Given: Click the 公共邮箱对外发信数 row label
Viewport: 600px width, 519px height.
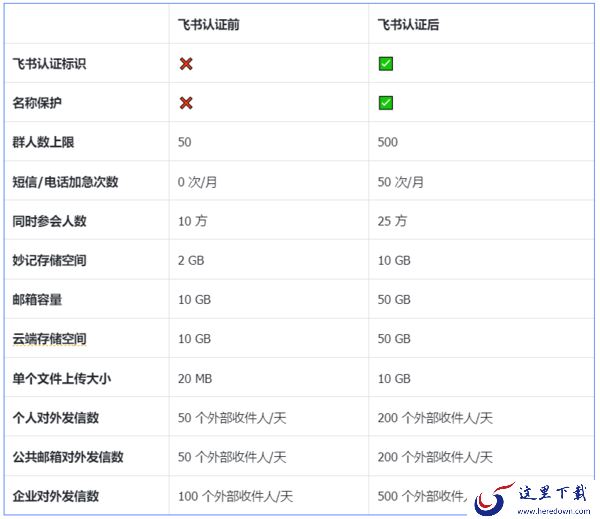Looking at the screenshot, I should point(68,457).
